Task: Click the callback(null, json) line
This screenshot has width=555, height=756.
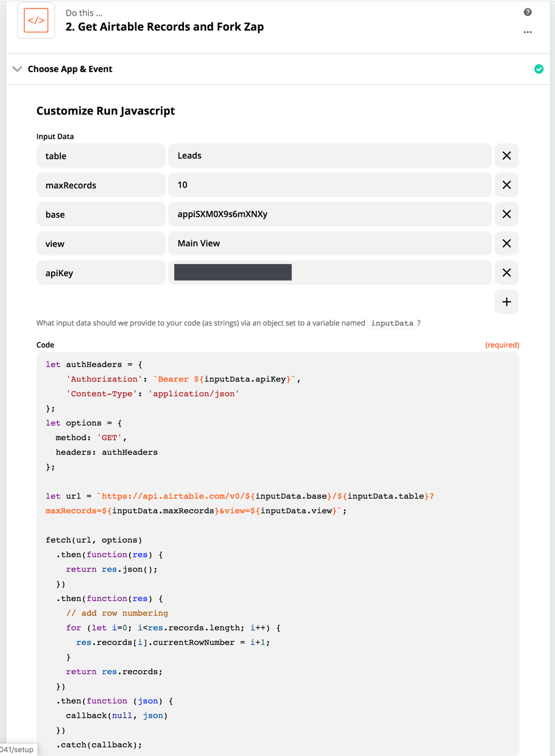Action: click(x=117, y=715)
